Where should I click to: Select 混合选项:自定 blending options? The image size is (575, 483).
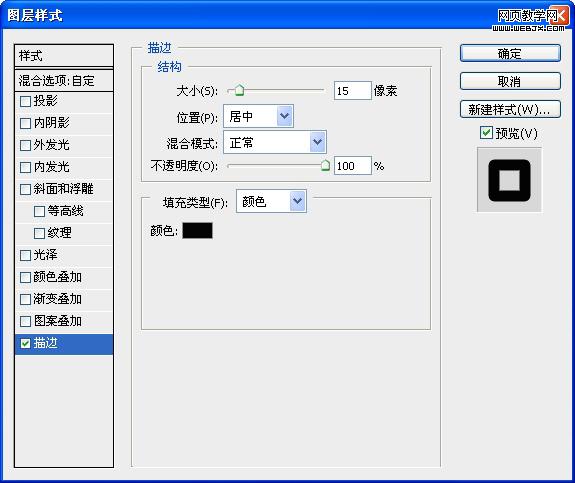64,80
